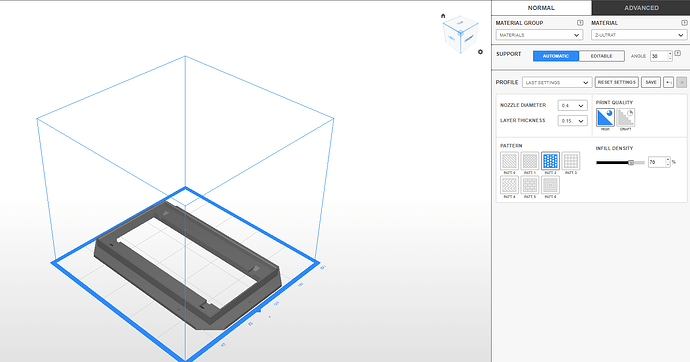Open the Advanced settings tab
This screenshot has height=362, width=690.
pos(641,7)
